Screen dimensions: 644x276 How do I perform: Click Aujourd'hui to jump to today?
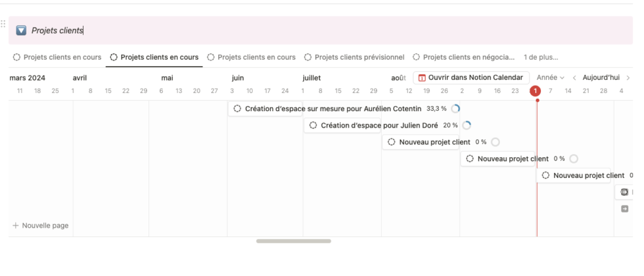tap(601, 77)
